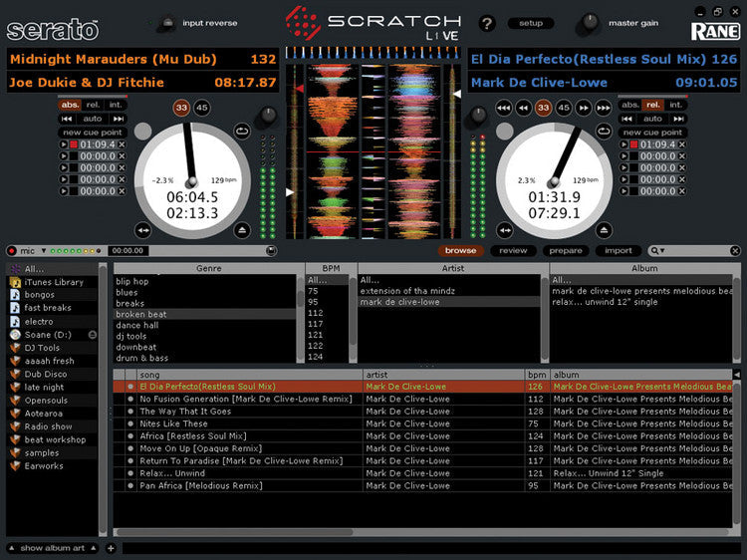Viewport: 747px width, 560px height.
Task: Set left deck speed to 45 RPM
Action: pos(202,107)
